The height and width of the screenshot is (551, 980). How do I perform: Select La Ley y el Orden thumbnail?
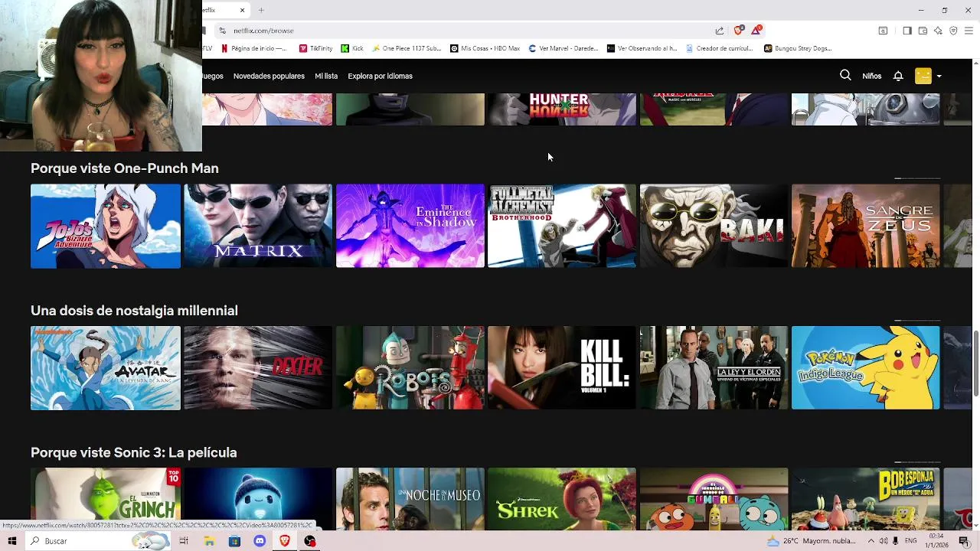[714, 368]
